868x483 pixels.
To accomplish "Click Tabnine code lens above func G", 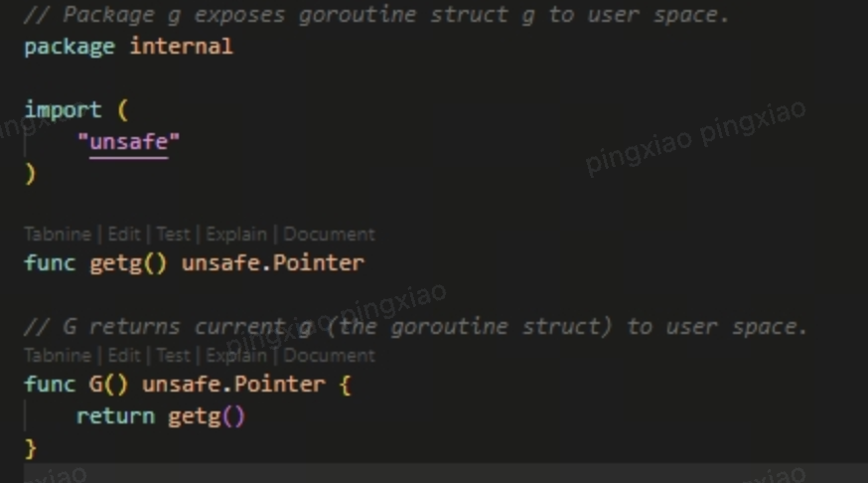I will pos(58,355).
